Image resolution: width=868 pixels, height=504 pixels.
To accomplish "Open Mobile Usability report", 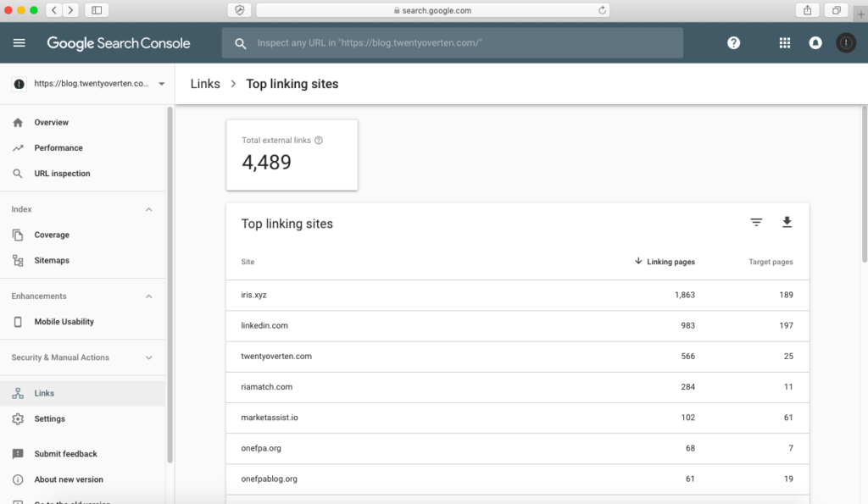I will click(x=64, y=322).
